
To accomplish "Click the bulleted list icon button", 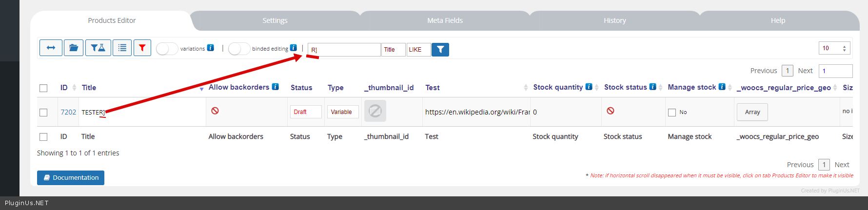I will tap(122, 48).
